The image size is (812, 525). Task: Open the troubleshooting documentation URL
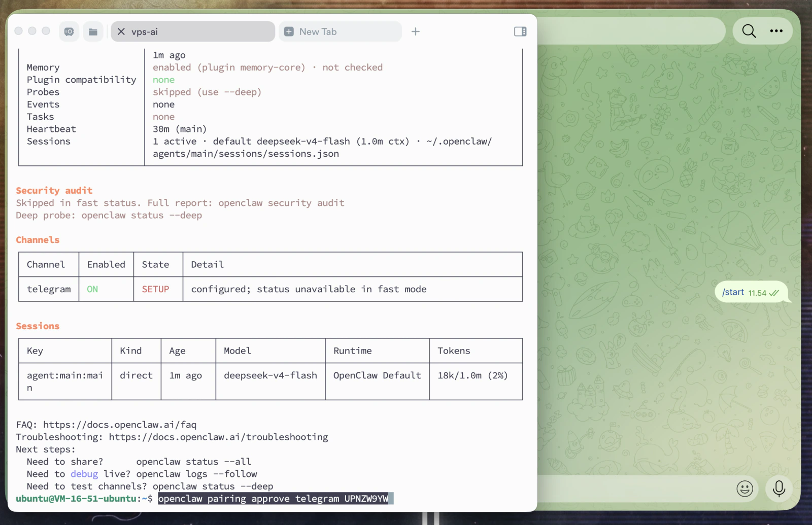point(218,437)
